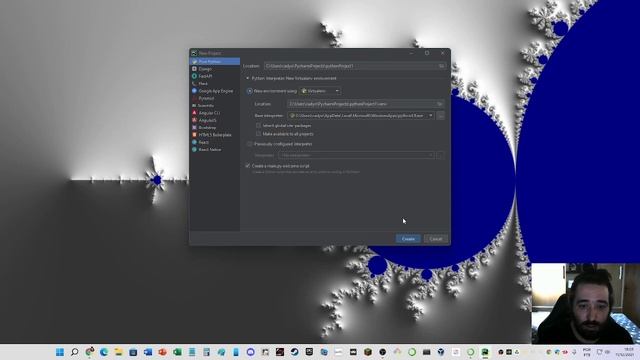
Task: Maximize the New Project dialog
Action: [x=427, y=53]
